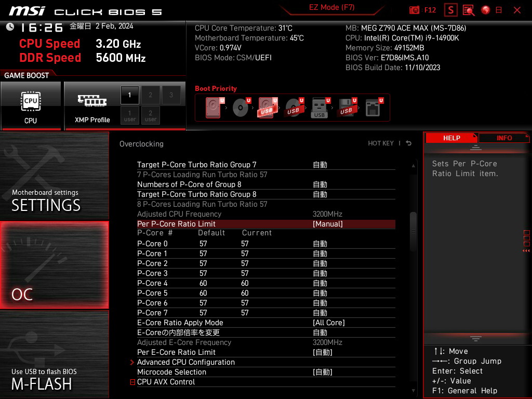The image size is (532, 399).
Task: Expand side panel via red triple-arrow icon
Action: [x=526, y=251]
